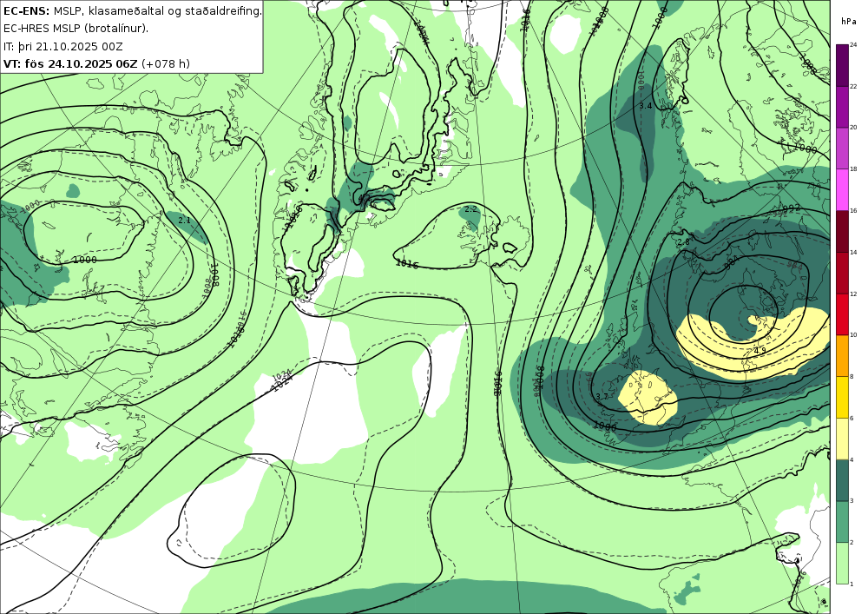Click the legend tick label '6'
This screenshot has width=868, height=614.
(852, 418)
